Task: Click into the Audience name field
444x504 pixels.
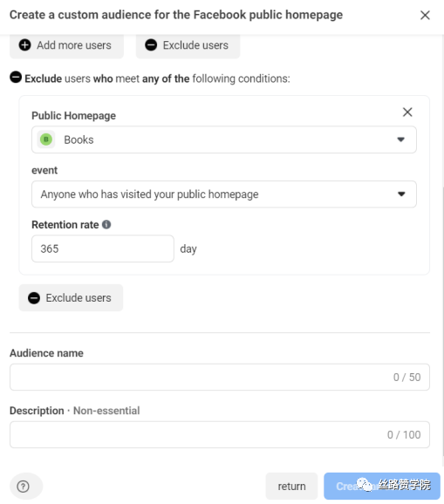Action: [x=220, y=377]
